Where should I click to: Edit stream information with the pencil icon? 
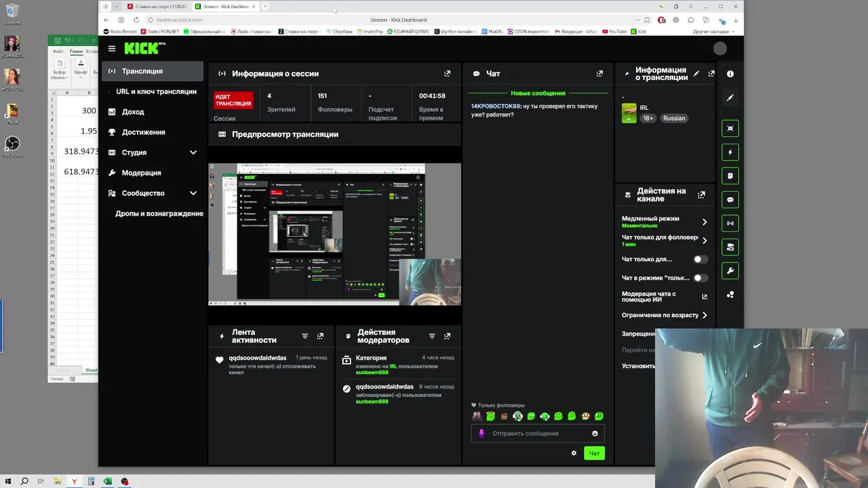pyautogui.click(x=696, y=73)
